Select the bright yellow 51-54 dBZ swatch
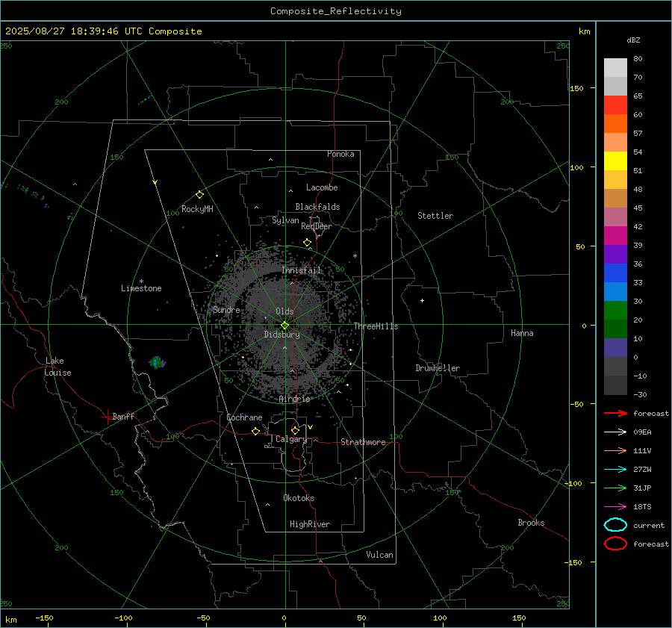Viewport: 672px width, 628px height. (615, 161)
